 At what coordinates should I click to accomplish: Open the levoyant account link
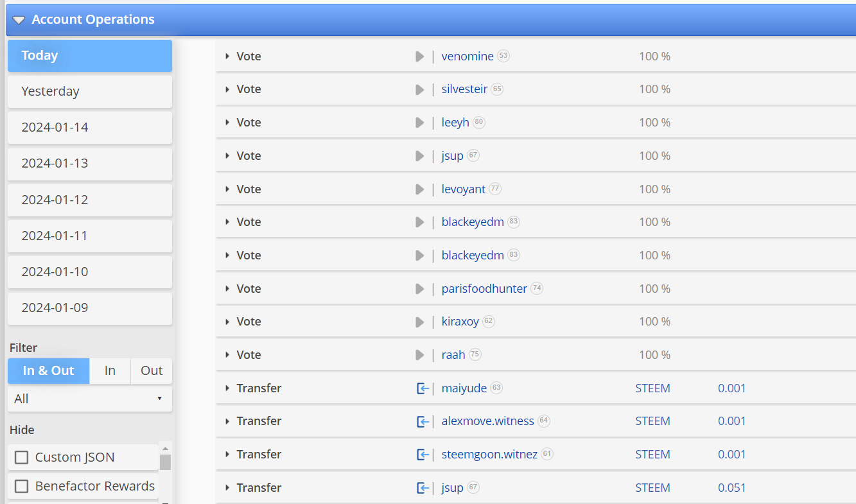(x=464, y=189)
